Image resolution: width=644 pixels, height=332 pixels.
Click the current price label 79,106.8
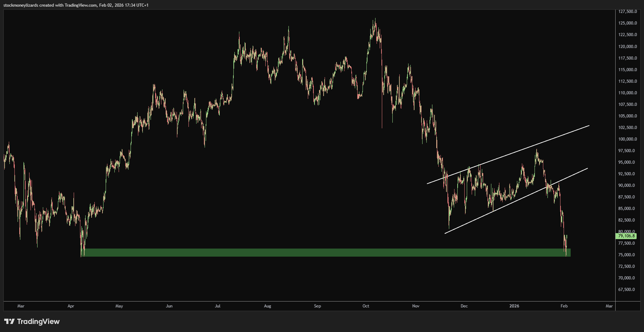tap(626, 236)
